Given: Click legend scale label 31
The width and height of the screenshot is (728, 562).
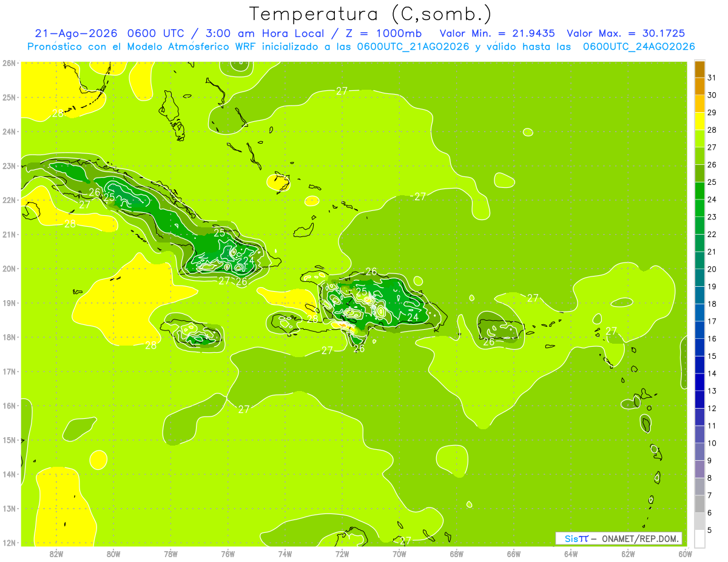Looking at the screenshot, I should [712, 78].
